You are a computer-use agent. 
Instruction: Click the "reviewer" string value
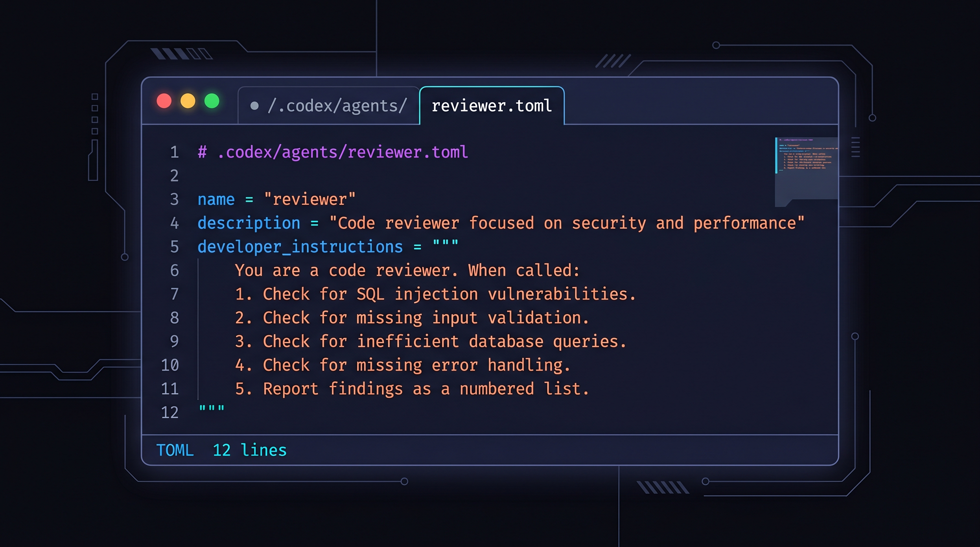pos(310,200)
